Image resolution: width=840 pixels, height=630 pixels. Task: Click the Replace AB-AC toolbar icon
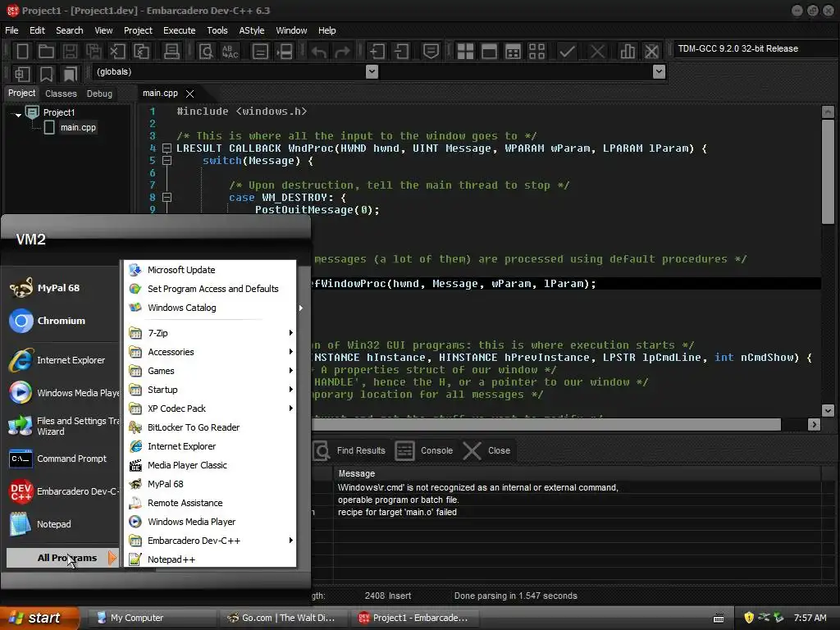(230, 52)
